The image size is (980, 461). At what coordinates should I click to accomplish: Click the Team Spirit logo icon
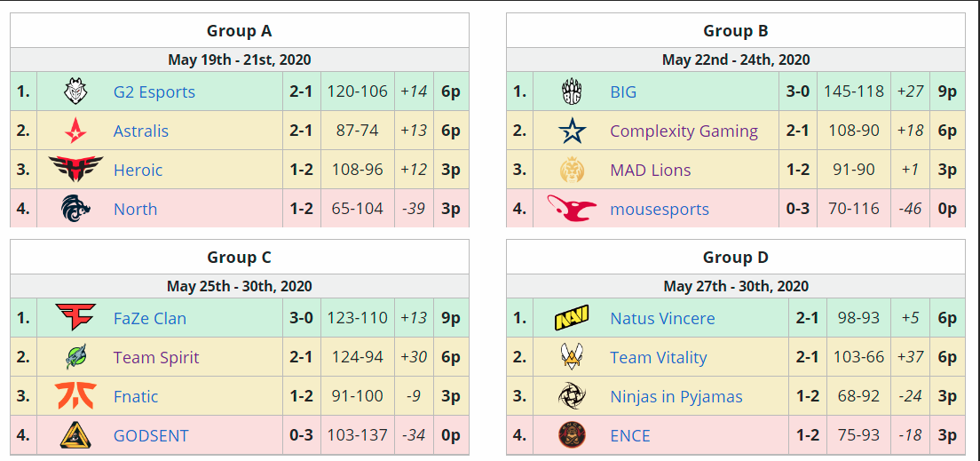point(75,356)
